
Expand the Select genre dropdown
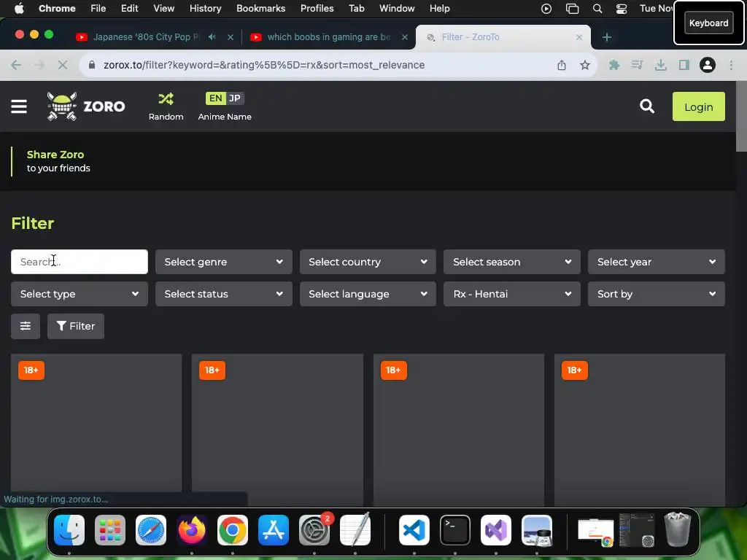[223, 262]
